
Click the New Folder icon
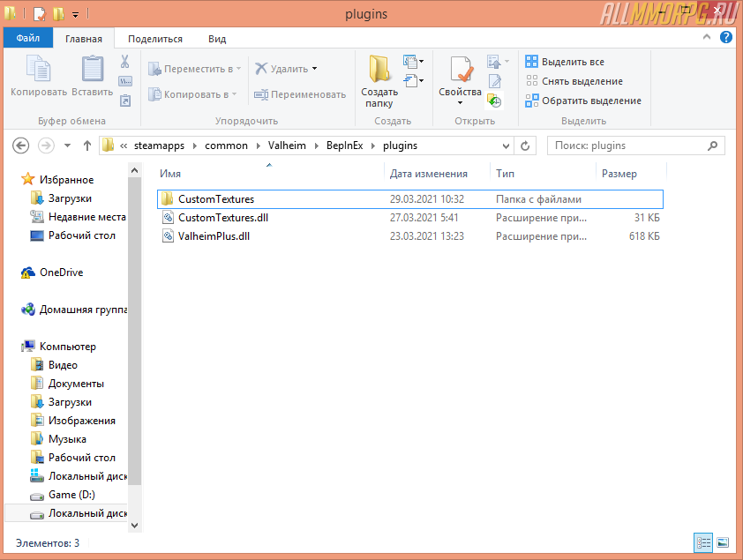379,70
